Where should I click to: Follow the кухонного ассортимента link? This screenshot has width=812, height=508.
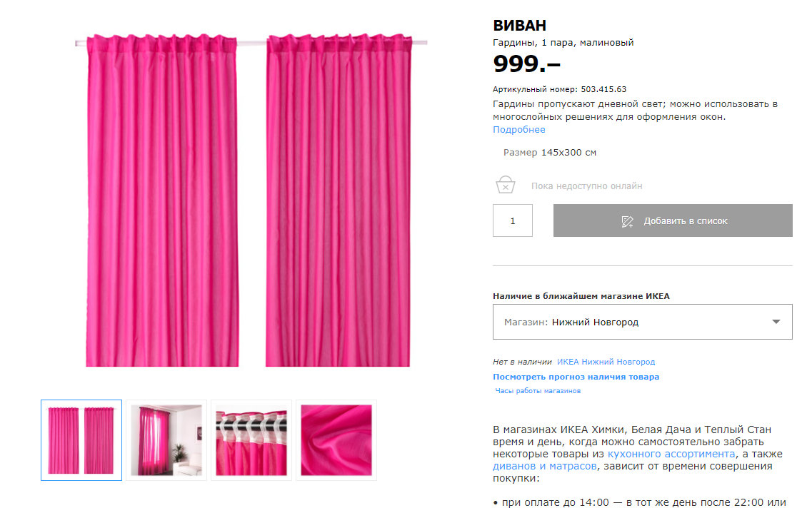click(x=671, y=454)
